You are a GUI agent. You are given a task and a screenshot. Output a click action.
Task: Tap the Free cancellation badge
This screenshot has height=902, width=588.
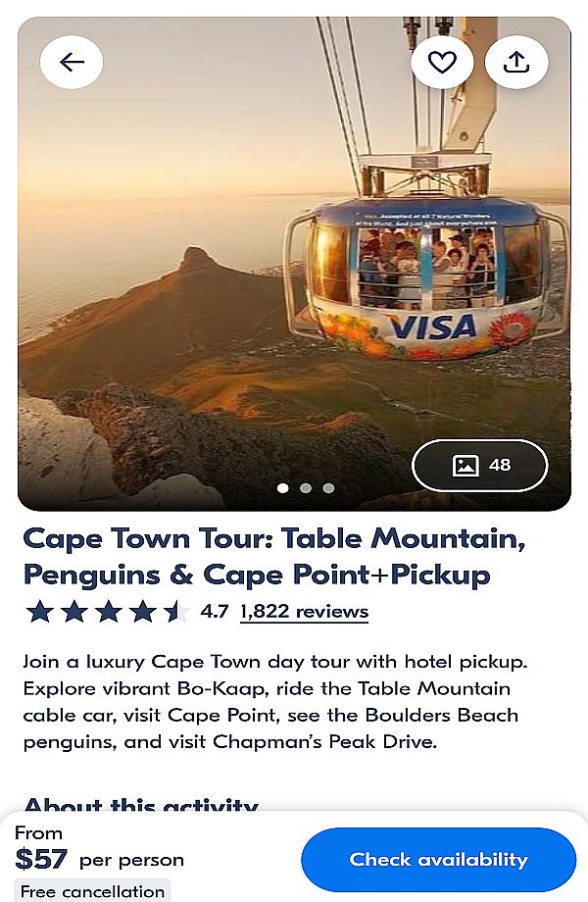(x=92, y=891)
